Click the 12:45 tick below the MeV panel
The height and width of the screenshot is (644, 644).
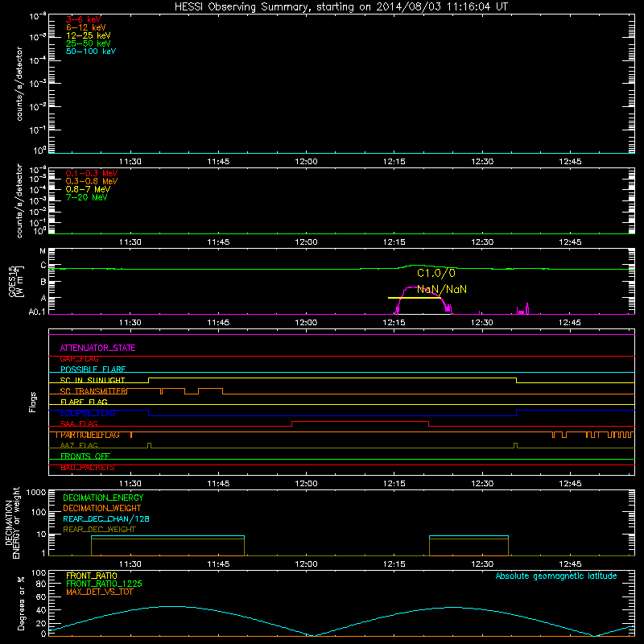570,242
